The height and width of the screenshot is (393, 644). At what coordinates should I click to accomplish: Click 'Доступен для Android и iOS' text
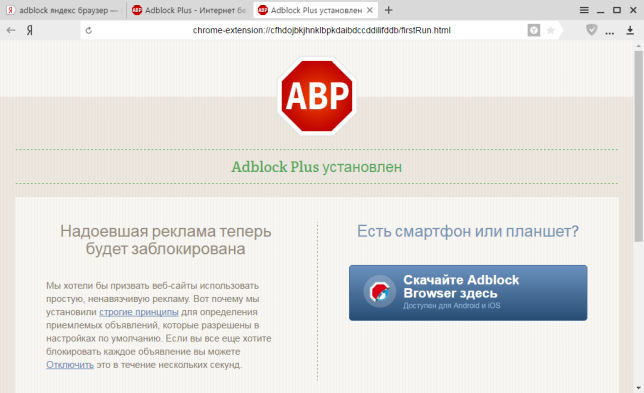pyautogui.click(x=451, y=306)
